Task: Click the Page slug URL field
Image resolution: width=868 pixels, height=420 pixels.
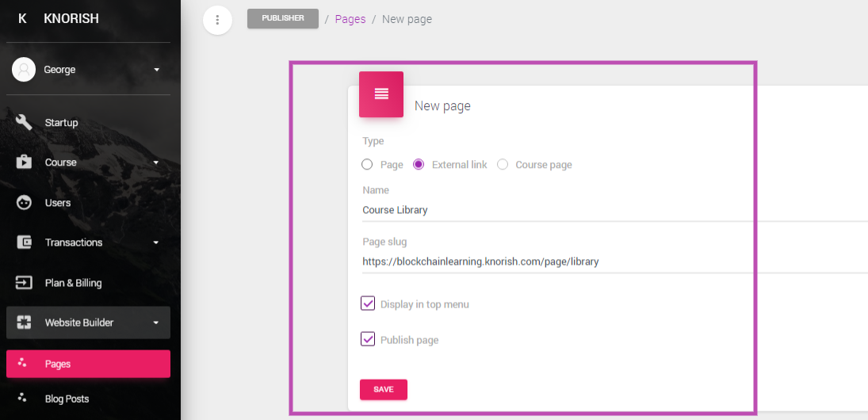Action: [614, 262]
